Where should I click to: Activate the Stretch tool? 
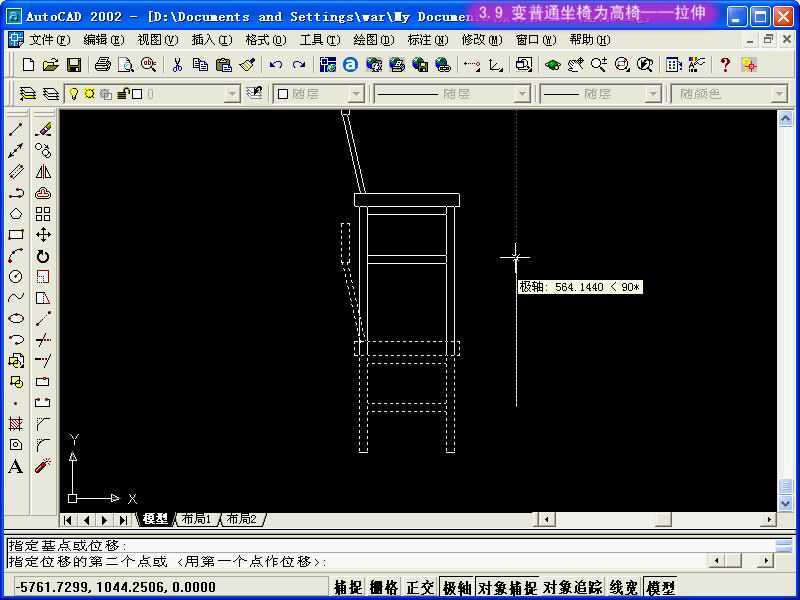click(43, 297)
